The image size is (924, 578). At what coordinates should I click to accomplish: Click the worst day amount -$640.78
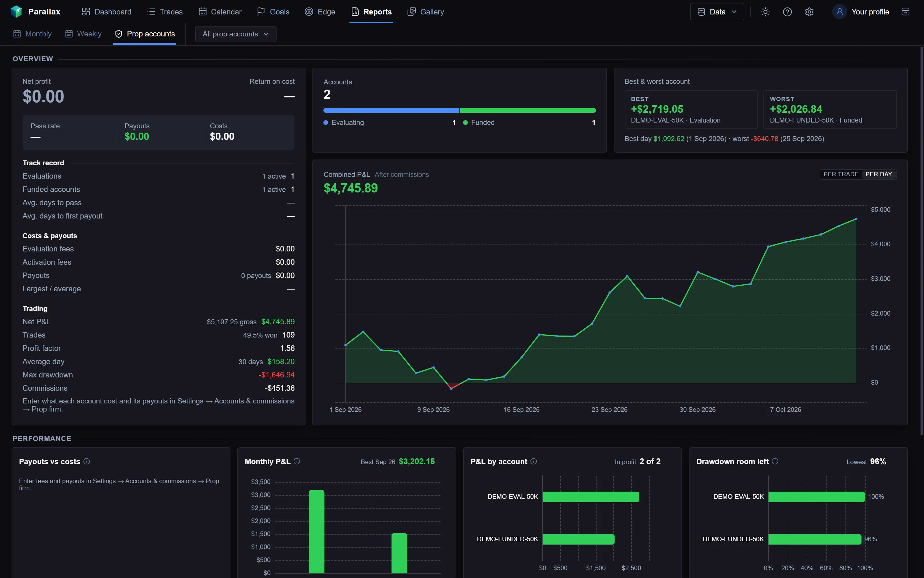point(764,139)
